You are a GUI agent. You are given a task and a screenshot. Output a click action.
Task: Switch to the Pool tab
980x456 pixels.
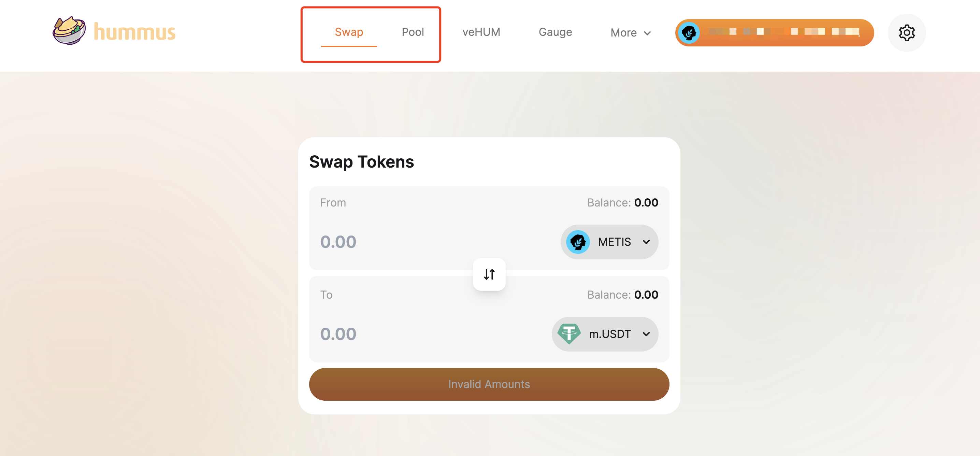click(x=413, y=32)
